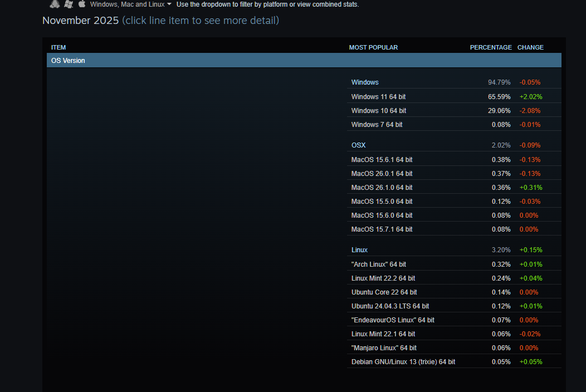This screenshot has height=392, width=586.
Task: Click the dropdown filter hint text
Action: [x=267, y=4]
